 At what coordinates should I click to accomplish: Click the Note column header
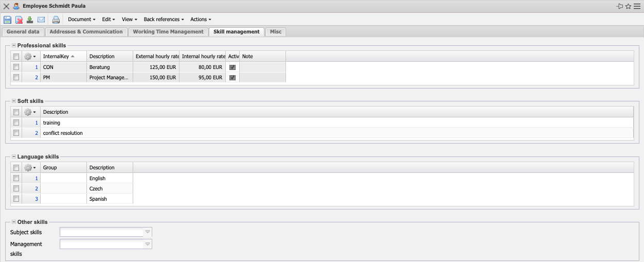click(263, 56)
